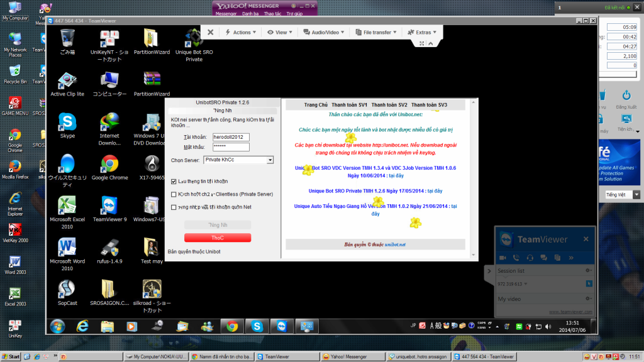Uncheck the save account information checkbox
The height and width of the screenshot is (362, 644).
click(174, 182)
